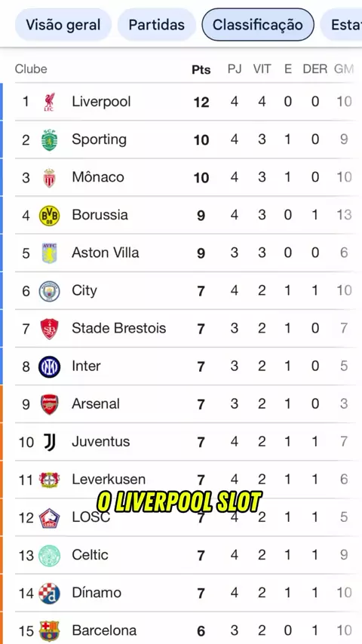Click the Pts column header
Screen dimensions: 362x644
click(x=201, y=69)
